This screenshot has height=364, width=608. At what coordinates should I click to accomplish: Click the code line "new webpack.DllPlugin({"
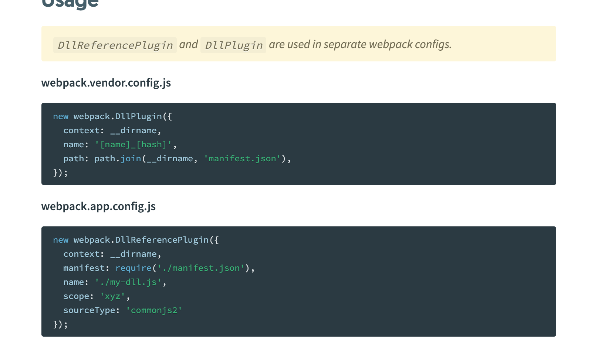point(112,117)
